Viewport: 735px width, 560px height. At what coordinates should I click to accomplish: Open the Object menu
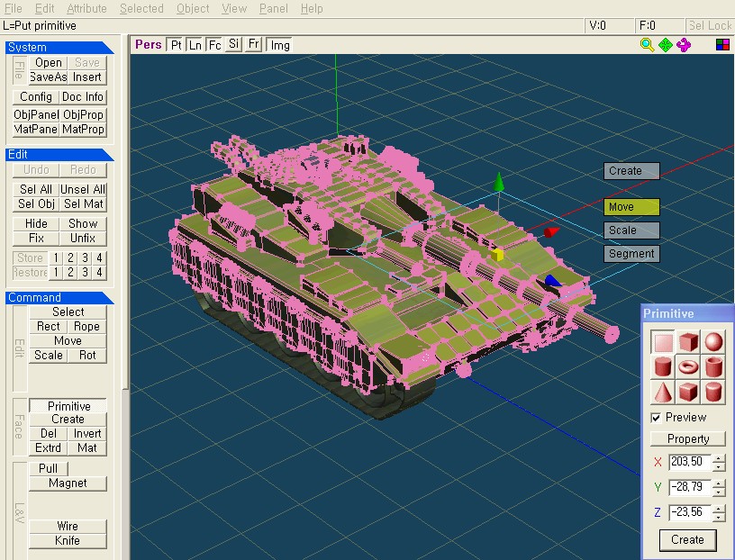click(193, 8)
